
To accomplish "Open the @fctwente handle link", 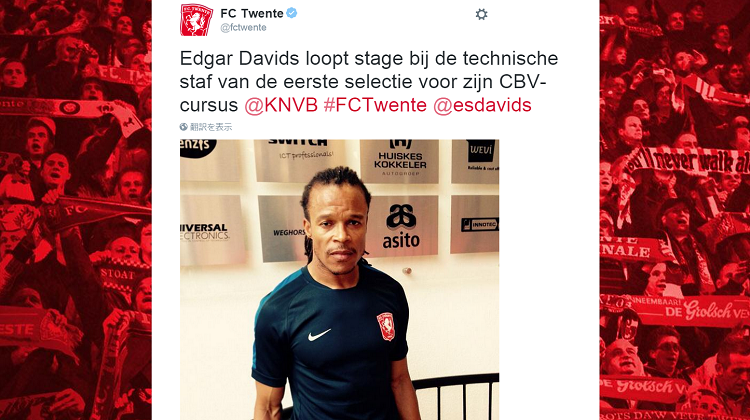I will [x=243, y=28].
